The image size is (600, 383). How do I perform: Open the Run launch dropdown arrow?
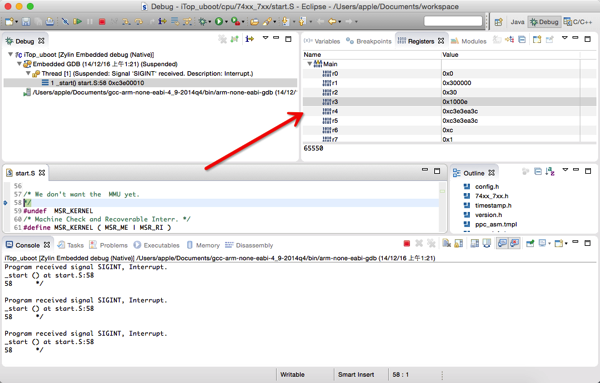pos(226,22)
